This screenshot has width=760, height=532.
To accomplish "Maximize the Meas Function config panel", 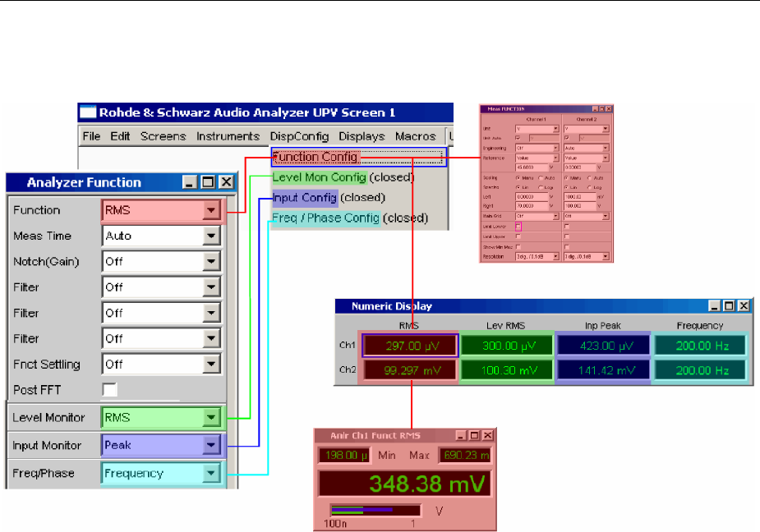I will [602, 109].
